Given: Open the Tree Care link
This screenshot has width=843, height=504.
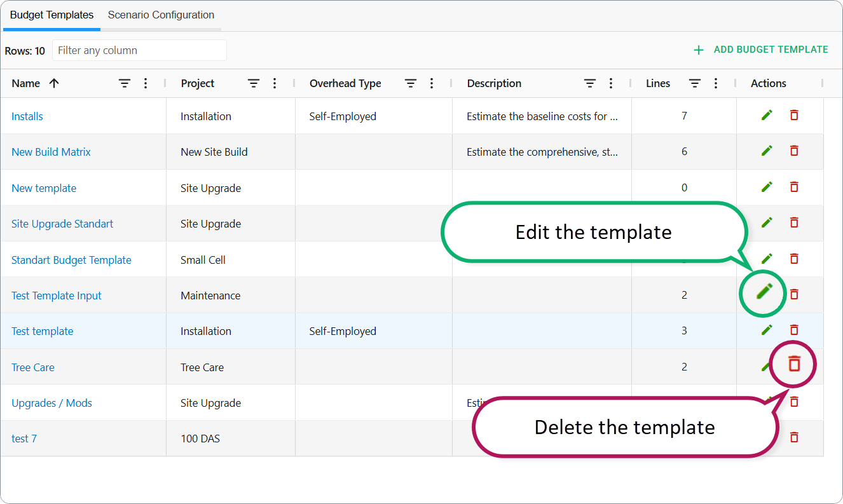Looking at the screenshot, I should [33, 367].
